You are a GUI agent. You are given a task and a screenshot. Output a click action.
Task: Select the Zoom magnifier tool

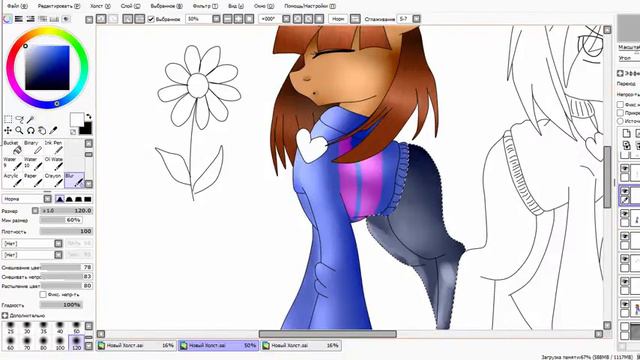19,131
